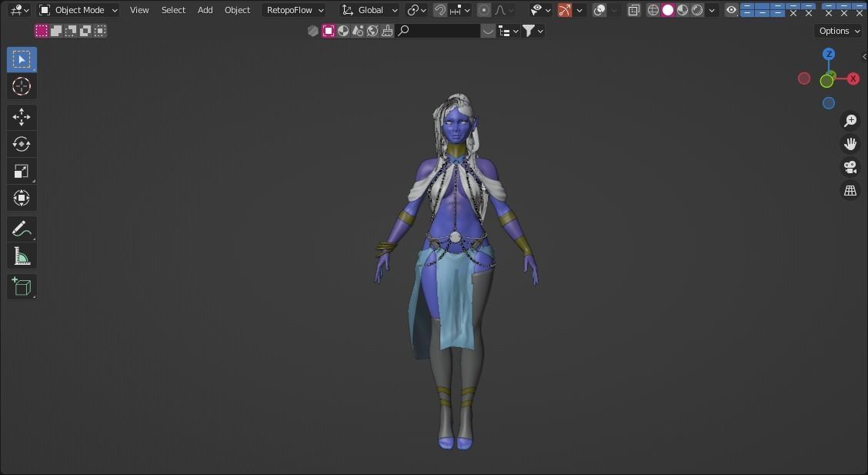This screenshot has height=475, width=868.
Task: Switch to rendered viewport shading
Action: [697, 10]
